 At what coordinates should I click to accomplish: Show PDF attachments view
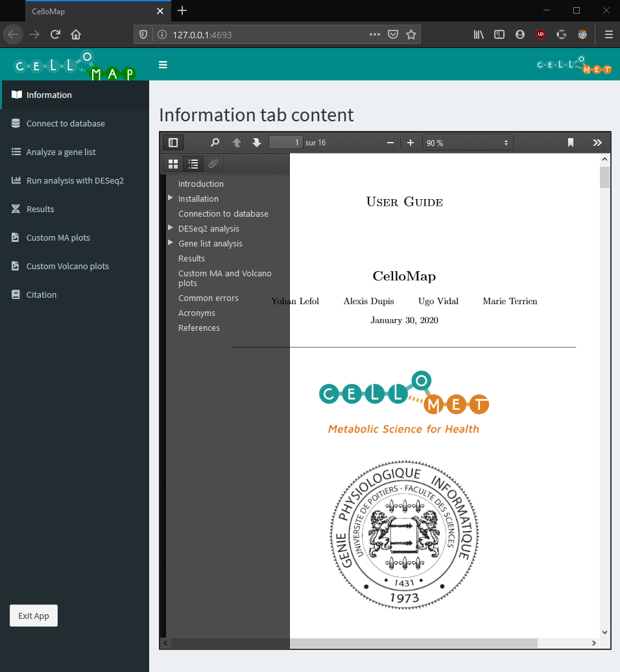click(x=213, y=163)
